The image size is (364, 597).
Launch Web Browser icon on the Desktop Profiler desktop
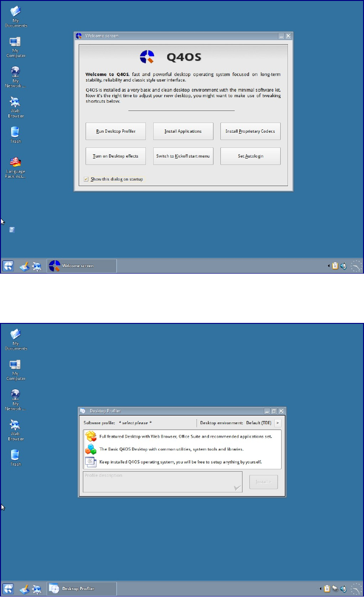pos(16,430)
